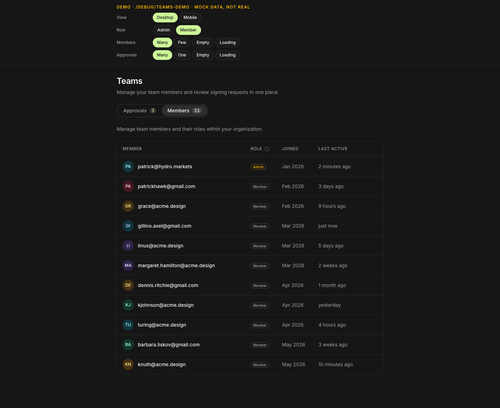Click Member badge for patrickhawk@gmail.com
Image resolution: width=500 pixels, height=408 pixels.
[260, 187]
